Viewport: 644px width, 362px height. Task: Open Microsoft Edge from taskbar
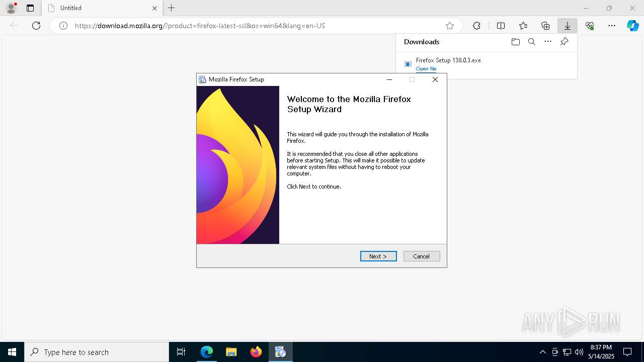pyautogui.click(x=207, y=352)
